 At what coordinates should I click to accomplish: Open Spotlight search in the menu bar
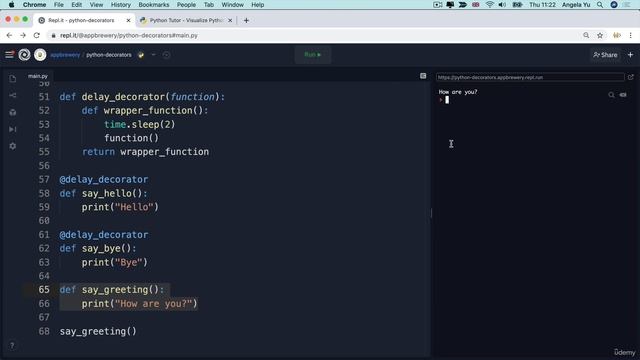[600, 5]
